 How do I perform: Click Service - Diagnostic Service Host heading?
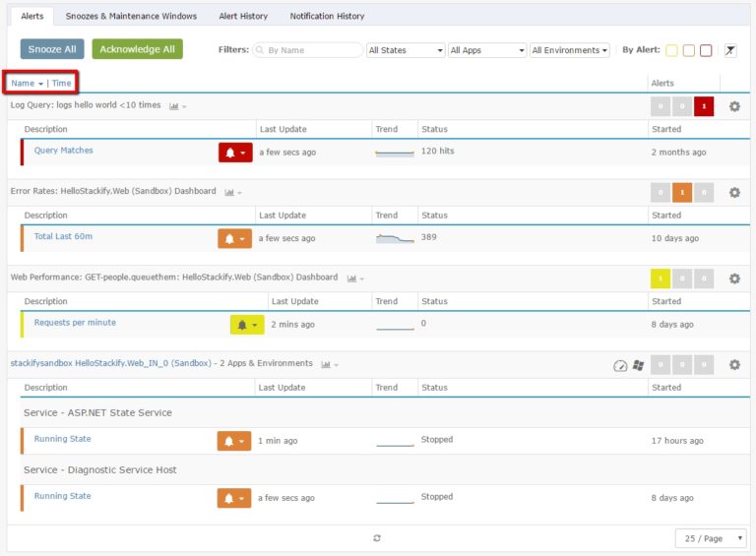(x=100, y=469)
